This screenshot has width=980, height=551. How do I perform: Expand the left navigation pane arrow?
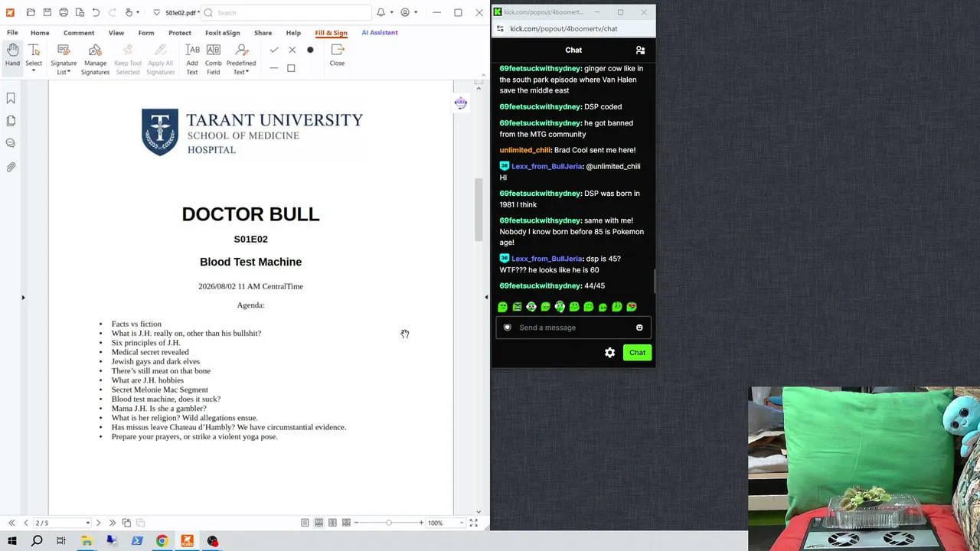point(23,298)
